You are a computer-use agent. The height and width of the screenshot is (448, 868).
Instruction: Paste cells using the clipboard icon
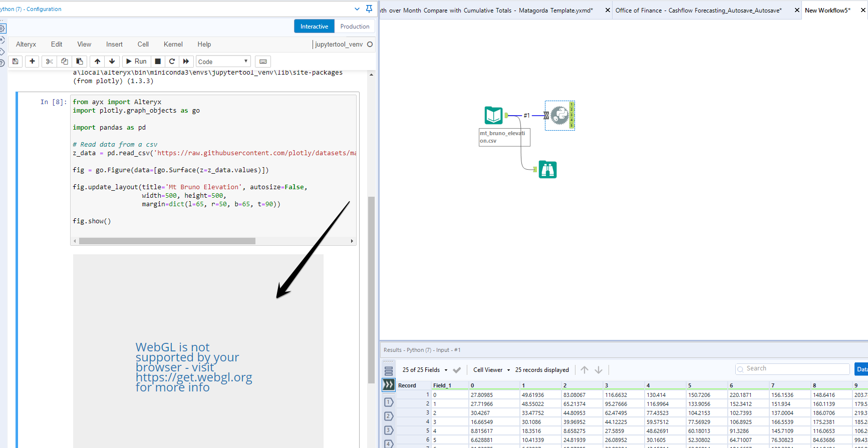(79, 61)
